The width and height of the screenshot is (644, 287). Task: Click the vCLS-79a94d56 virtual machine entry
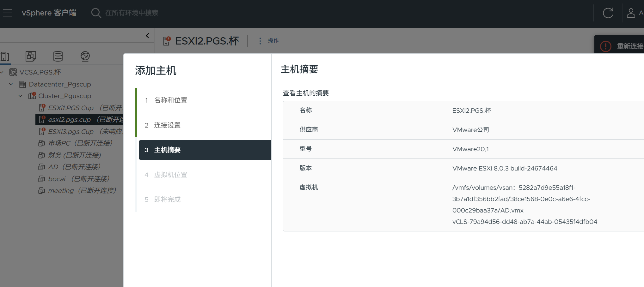524,222
